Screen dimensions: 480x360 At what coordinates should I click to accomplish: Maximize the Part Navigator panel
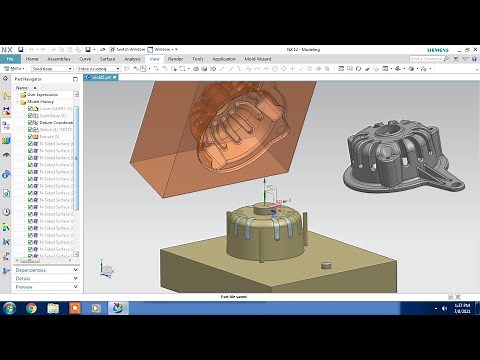pos(75,79)
